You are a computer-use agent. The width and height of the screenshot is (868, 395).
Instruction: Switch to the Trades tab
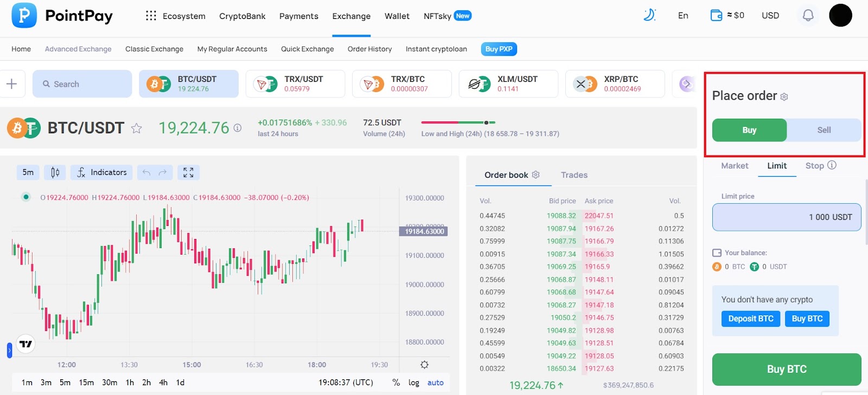574,175
